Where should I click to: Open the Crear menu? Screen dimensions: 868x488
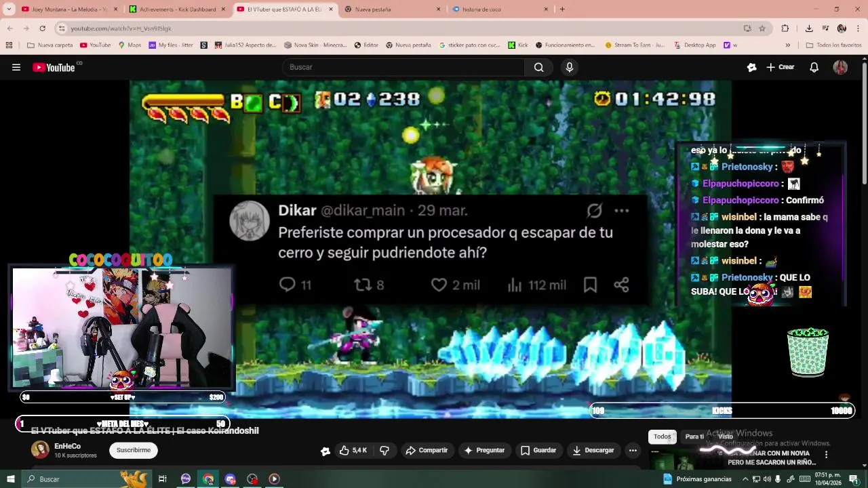(x=781, y=67)
